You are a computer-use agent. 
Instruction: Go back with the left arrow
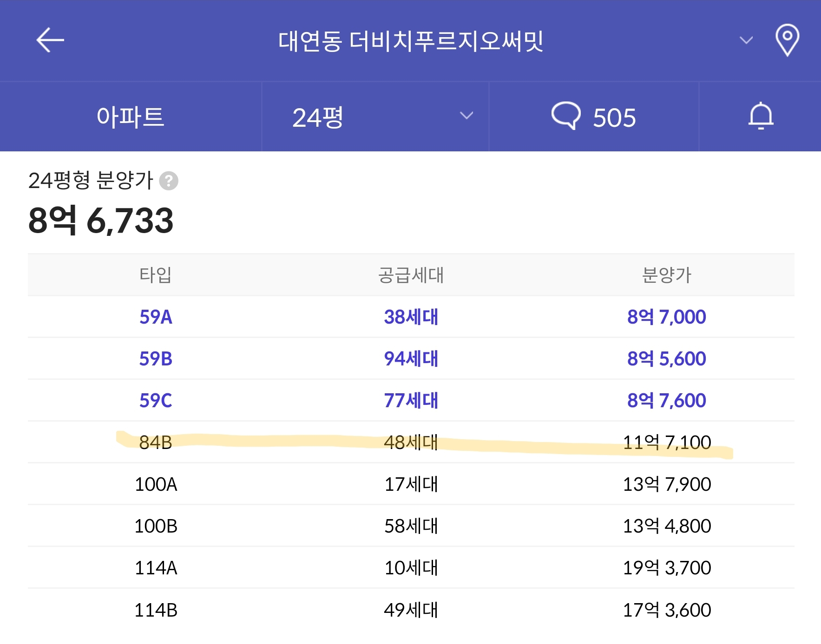tap(50, 40)
